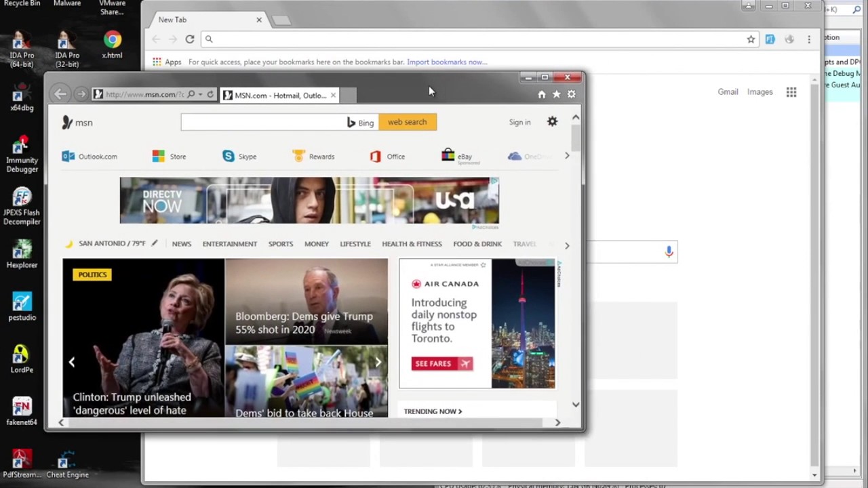This screenshot has width=868, height=488.
Task: Launch x64dbg from the desktop
Action: (22, 98)
